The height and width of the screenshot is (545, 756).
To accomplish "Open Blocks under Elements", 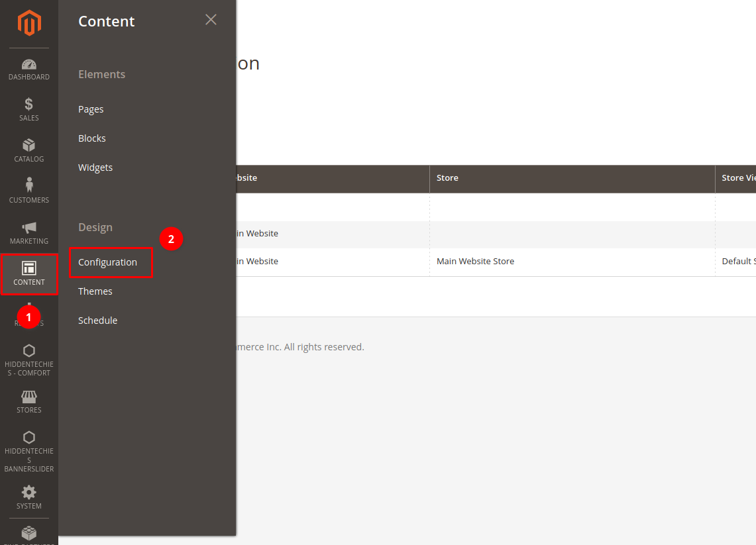I will point(91,138).
